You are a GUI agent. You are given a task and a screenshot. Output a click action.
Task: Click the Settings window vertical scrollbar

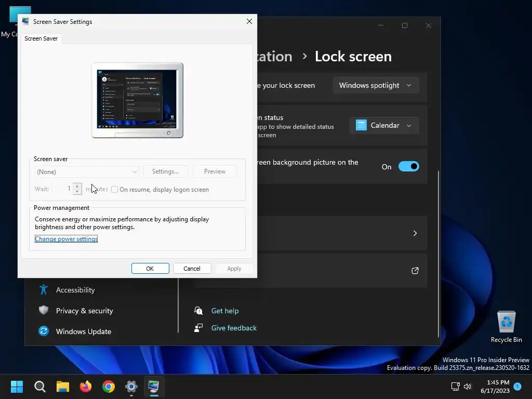pyautogui.click(x=438, y=254)
